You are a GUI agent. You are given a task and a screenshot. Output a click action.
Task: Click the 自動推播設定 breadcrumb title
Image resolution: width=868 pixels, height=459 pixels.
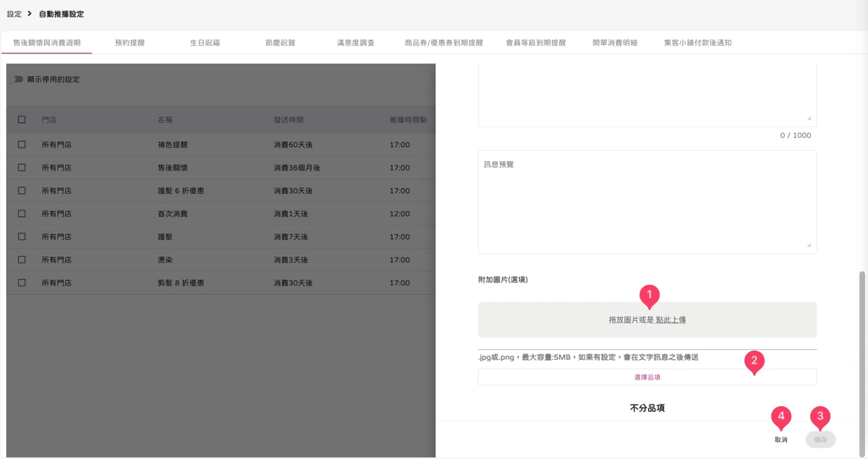pyautogui.click(x=61, y=14)
